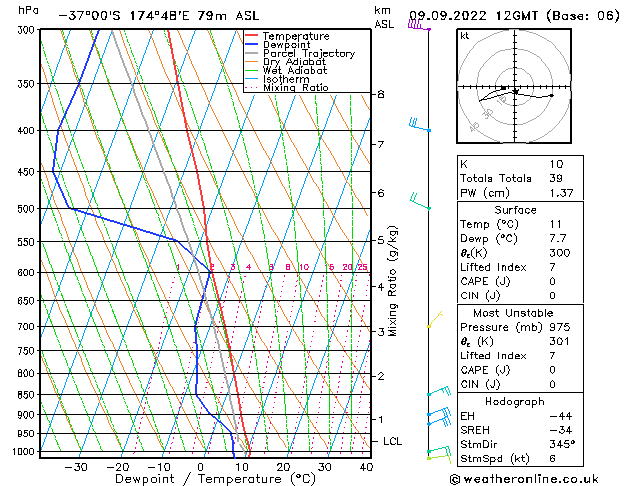
Task: Click the '40' temperature axis label
Action: point(366,467)
